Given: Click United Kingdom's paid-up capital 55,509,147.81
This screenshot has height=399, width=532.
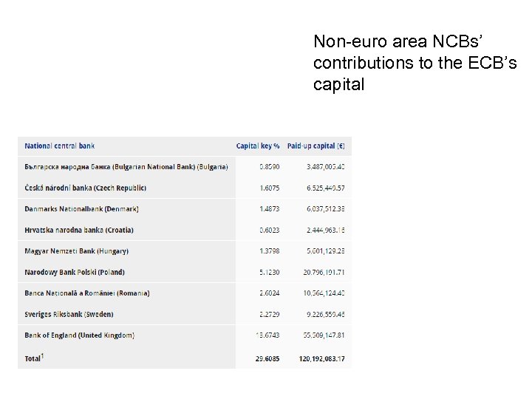Looking at the screenshot, I should point(324,335).
